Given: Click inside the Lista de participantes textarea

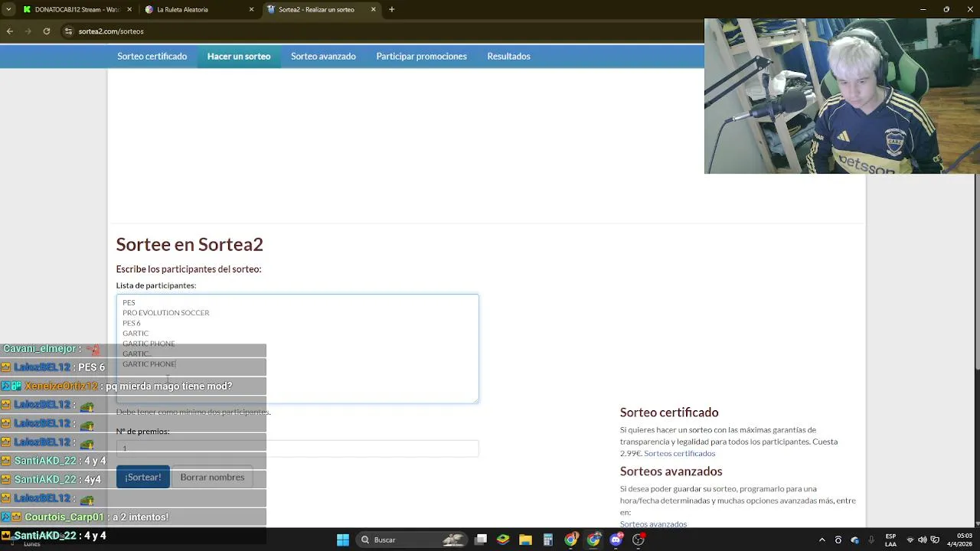Looking at the screenshot, I should (297, 349).
